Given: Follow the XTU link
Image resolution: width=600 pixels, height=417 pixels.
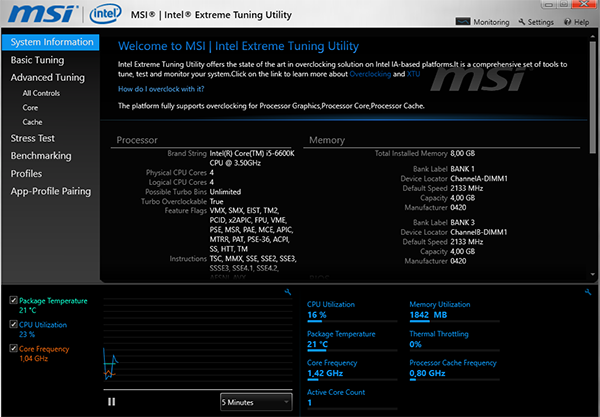Looking at the screenshot, I should 413,74.
